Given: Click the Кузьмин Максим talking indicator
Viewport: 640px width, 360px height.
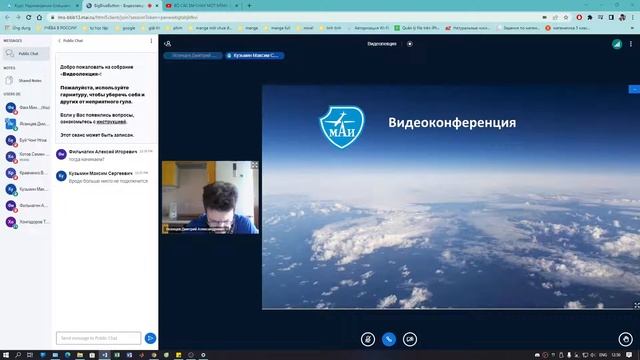Looking at the screenshot, I should (254, 56).
